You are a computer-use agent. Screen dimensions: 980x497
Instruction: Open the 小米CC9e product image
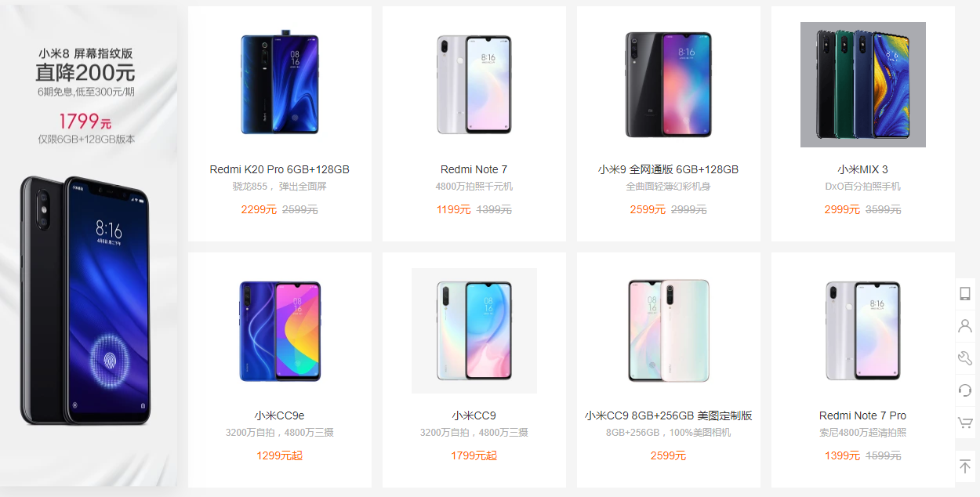click(x=280, y=331)
